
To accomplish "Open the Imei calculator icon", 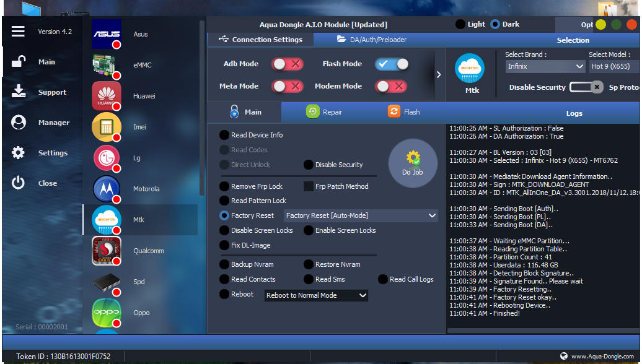I will pyautogui.click(x=107, y=127).
